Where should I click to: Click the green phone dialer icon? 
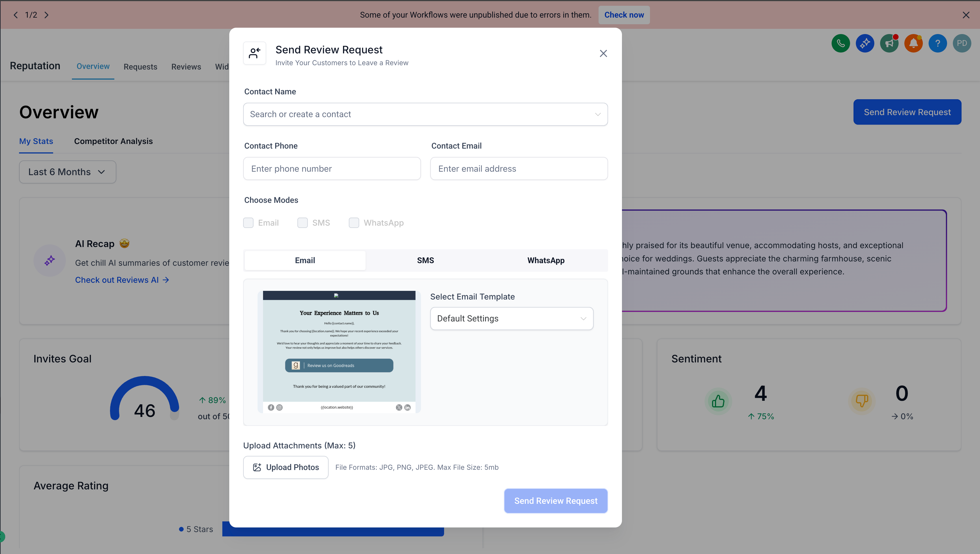[x=840, y=43]
